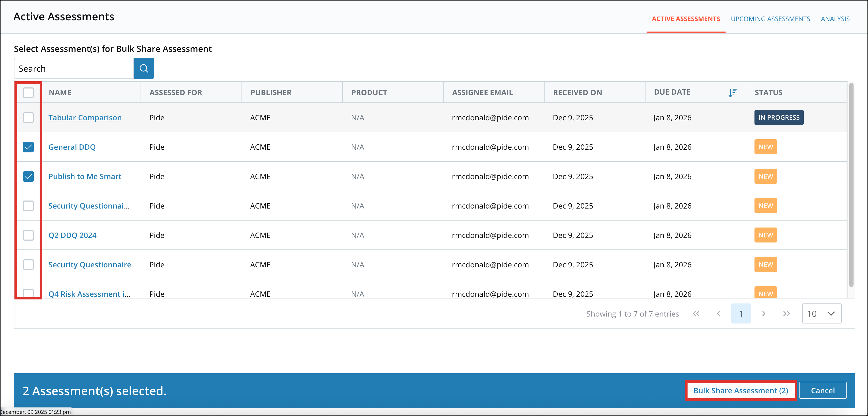Check the Tabular Comparison row checkbox

click(28, 118)
